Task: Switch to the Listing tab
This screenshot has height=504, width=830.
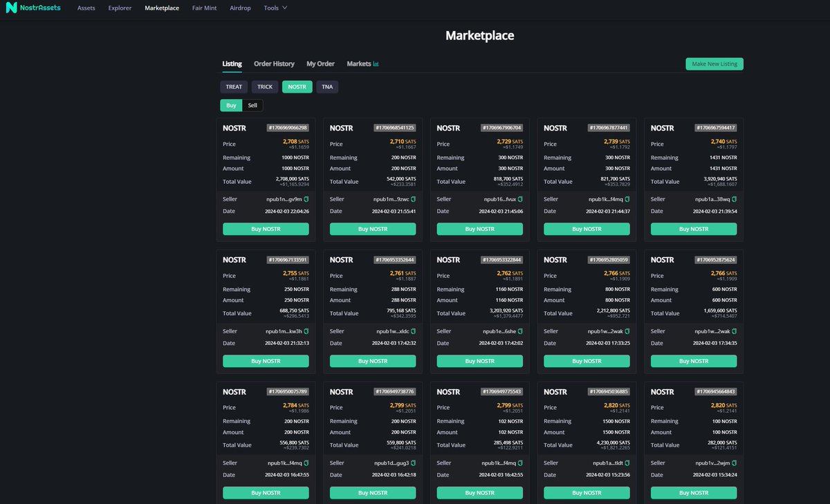Action: [232, 64]
